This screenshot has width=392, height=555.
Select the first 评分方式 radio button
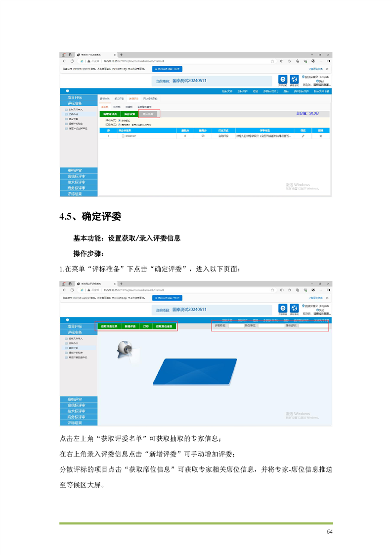click(120, 120)
